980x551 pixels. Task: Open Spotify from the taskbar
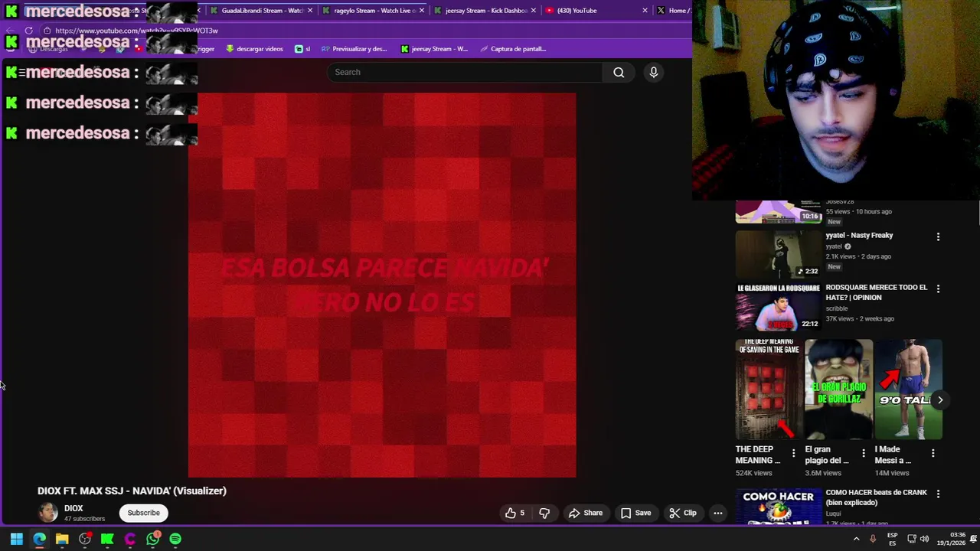click(x=175, y=539)
